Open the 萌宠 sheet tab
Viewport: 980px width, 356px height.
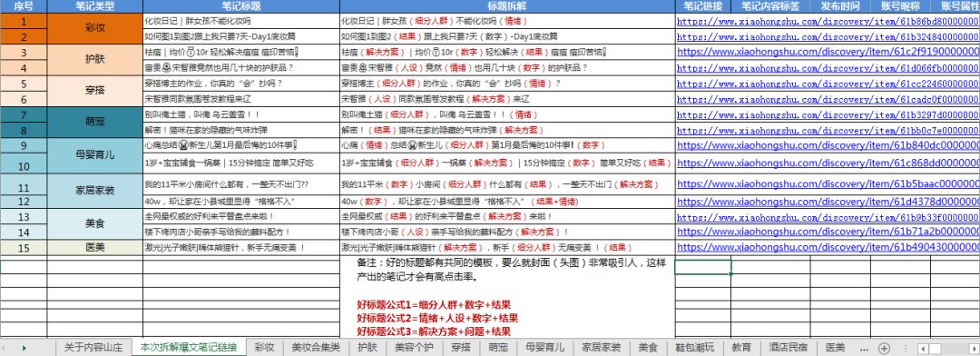[x=498, y=348]
